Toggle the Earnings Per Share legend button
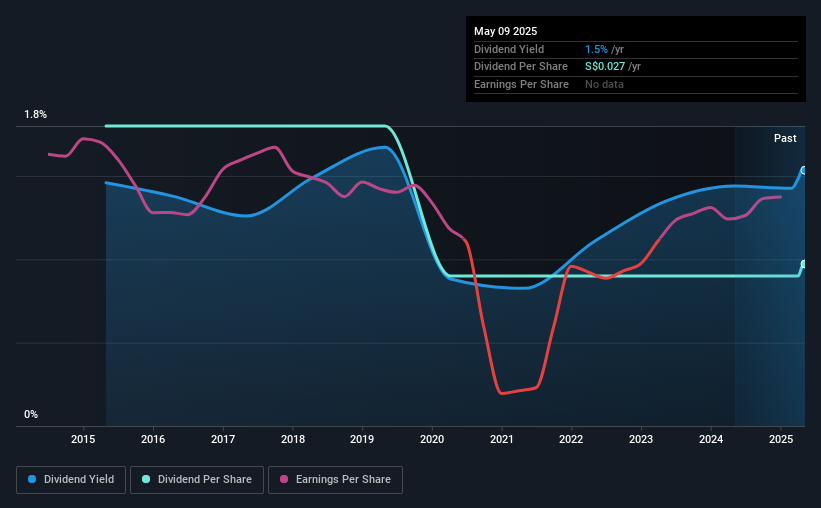 tap(335, 480)
